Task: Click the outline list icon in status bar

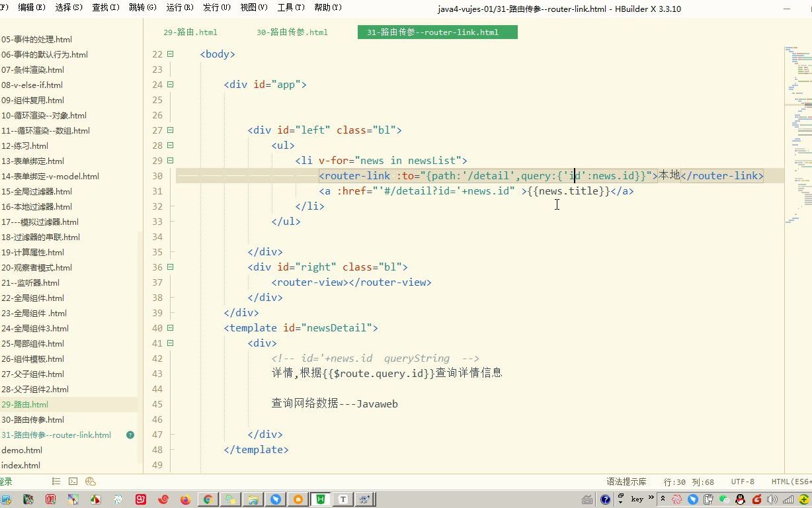Action: tap(56, 482)
